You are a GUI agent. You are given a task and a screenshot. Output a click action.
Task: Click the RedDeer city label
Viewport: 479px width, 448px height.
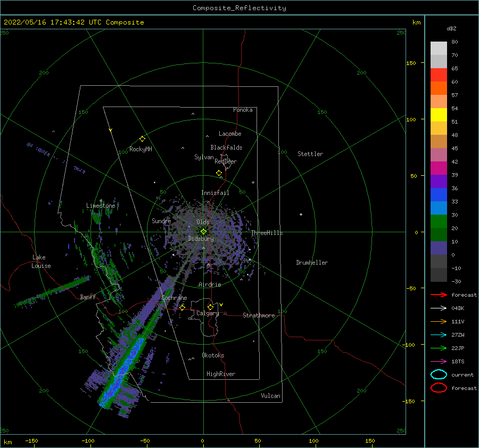click(226, 161)
